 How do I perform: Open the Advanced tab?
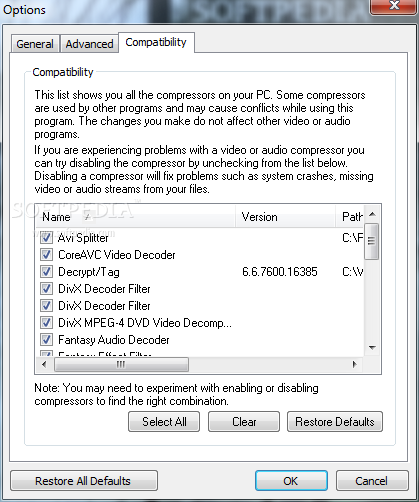tap(89, 44)
